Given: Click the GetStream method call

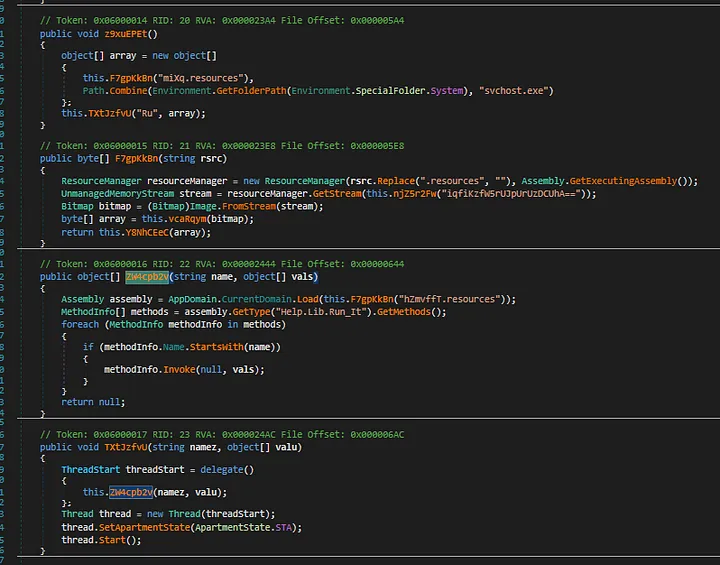Looking at the screenshot, I should [337, 194].
